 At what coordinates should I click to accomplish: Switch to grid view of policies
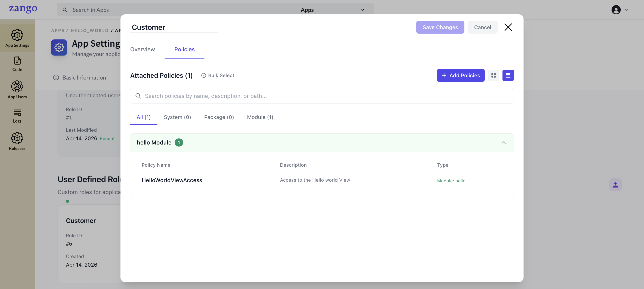(x=494, y=75)
